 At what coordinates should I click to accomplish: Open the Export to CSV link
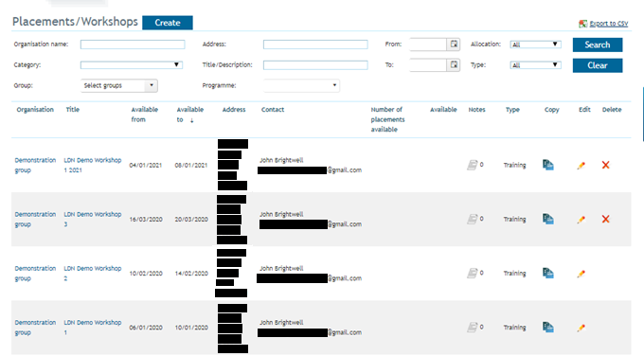click(609, 24)
